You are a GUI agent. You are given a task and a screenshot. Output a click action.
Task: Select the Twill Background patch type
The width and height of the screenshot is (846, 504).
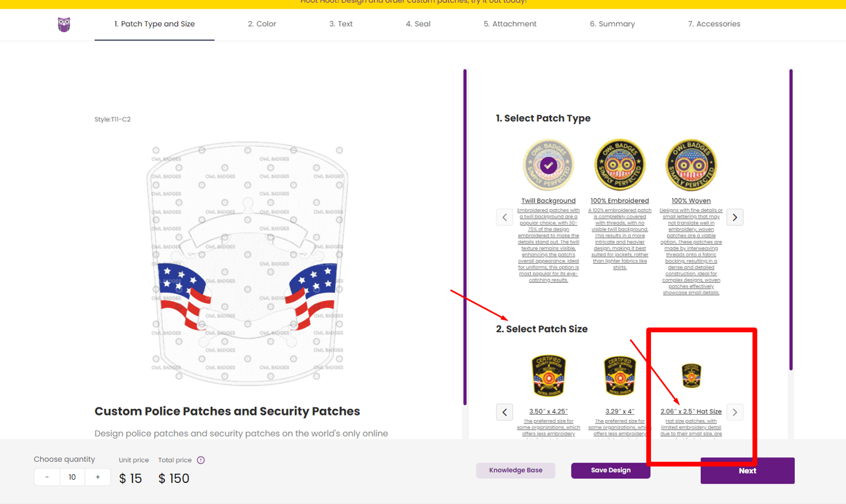tap(548, 165)
